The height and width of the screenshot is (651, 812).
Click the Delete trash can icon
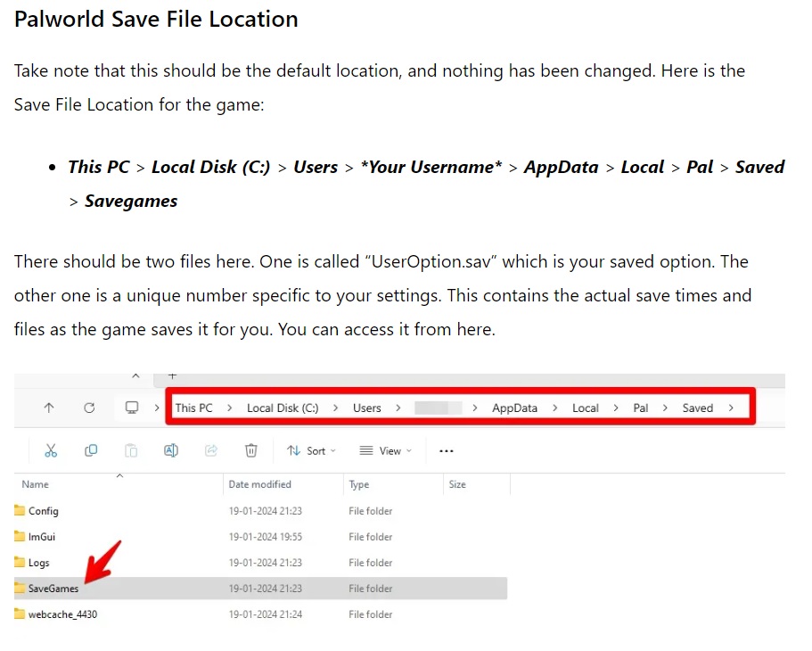pos(251,450)
